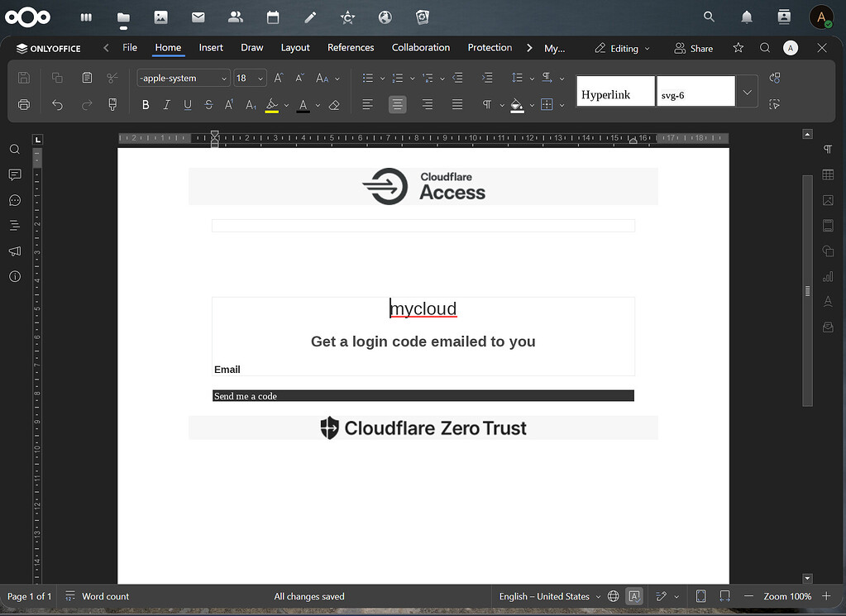This screenshot has width=846, height=616.
Task: Click Replace icon in toolbar
Action: coord(775,78)
